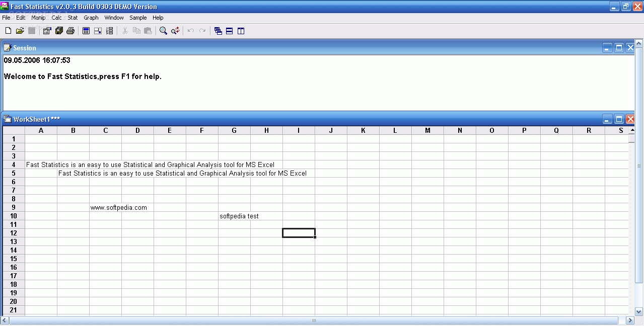Click the numbered rows toolbar icon

coord(109,31)
